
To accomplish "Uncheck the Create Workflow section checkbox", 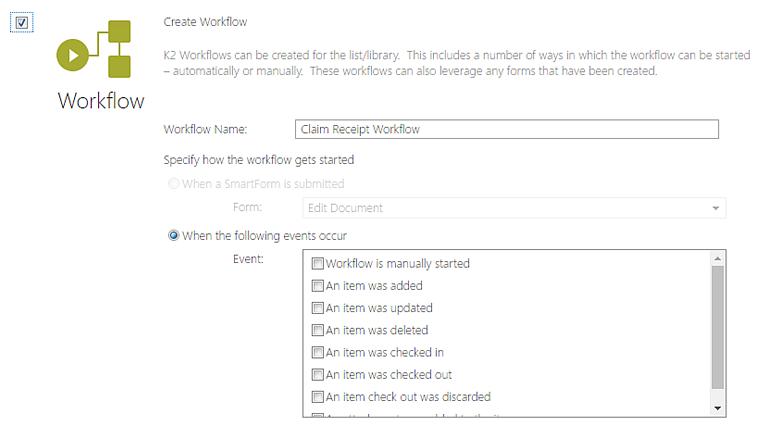I will (x=22, y=23).
